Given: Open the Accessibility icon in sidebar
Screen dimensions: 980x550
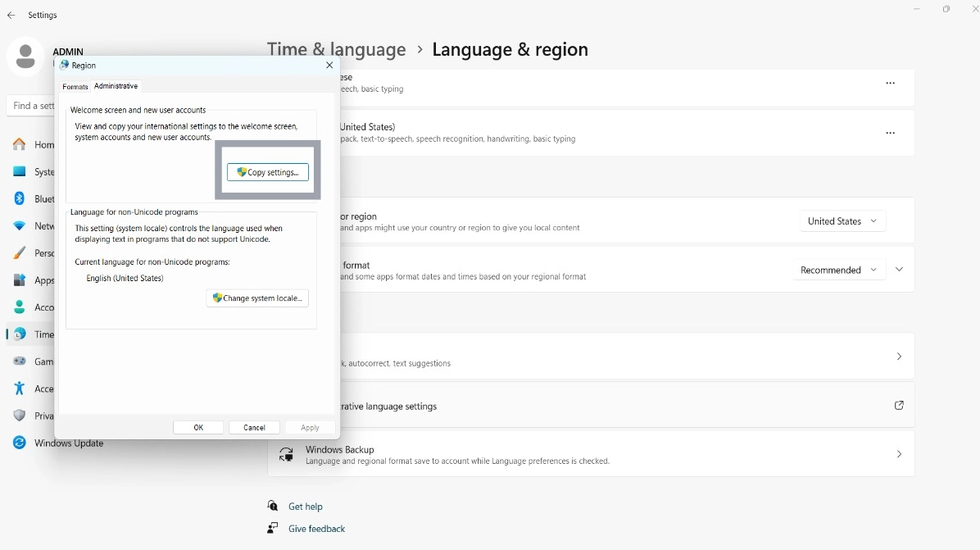Looking at the screenshot, I should [x=20, y=389].
